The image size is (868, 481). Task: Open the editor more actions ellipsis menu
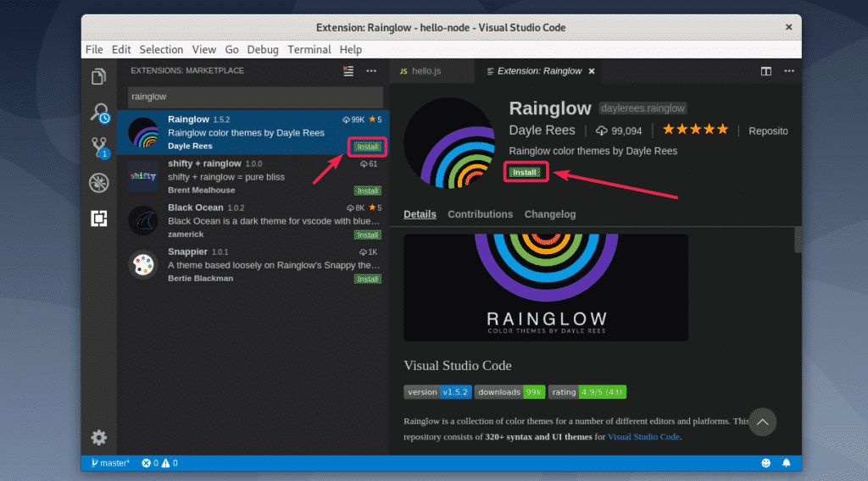[x=787, y=71]
